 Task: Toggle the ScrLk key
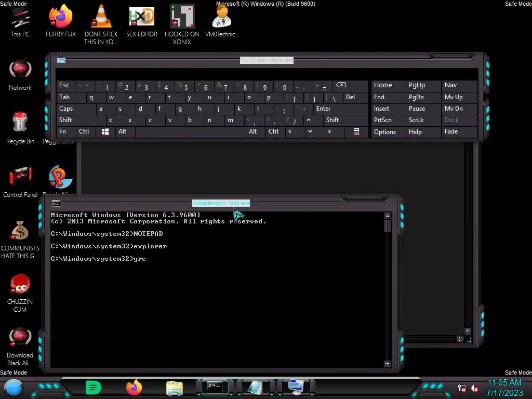423,120
